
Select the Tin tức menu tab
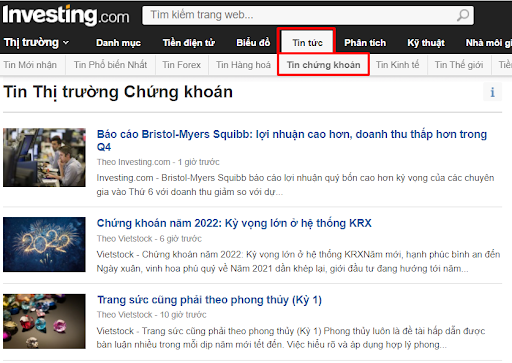[307, 43]
